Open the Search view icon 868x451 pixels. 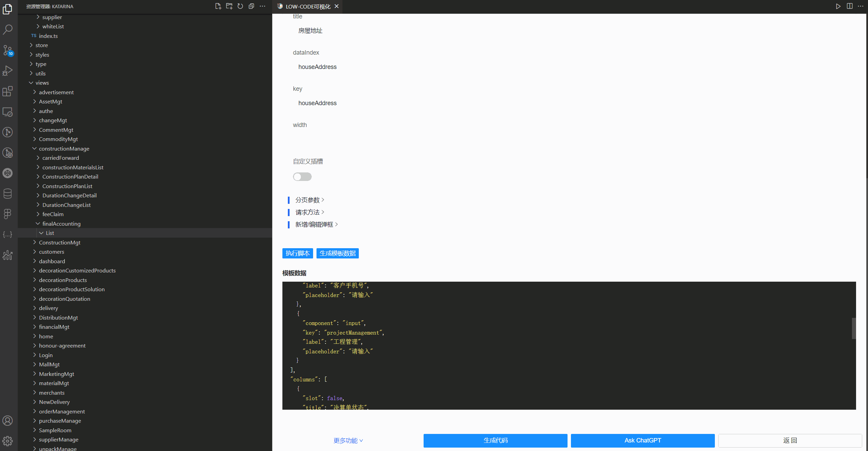click(x=8, y=29)
